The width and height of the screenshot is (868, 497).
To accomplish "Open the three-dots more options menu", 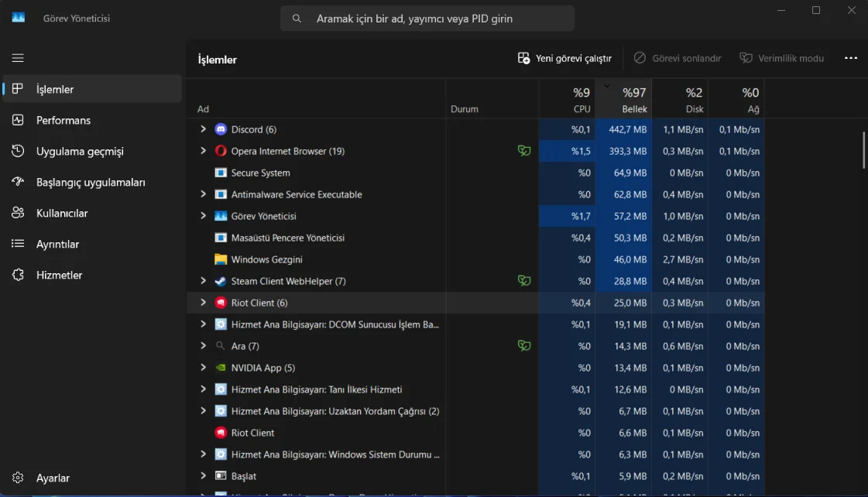I will 851,58.
